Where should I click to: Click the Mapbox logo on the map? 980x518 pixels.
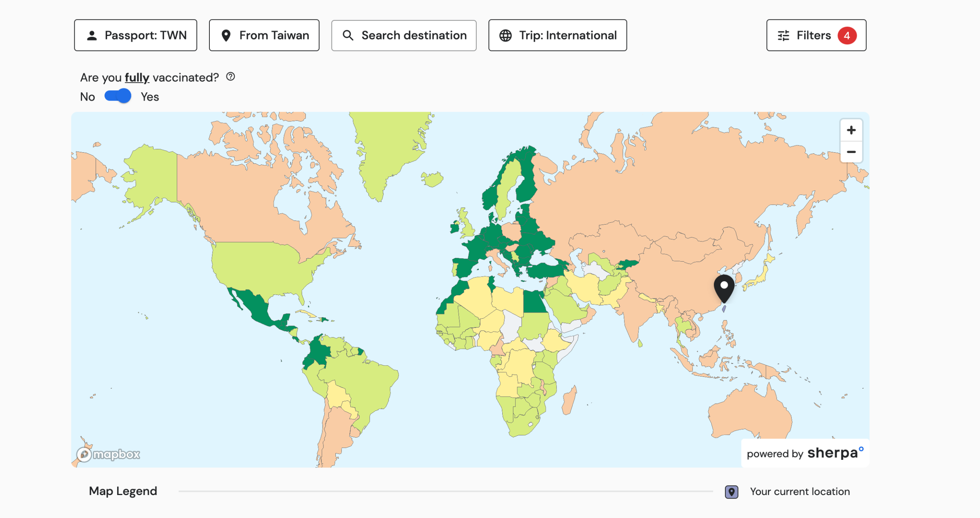coord(108,454)
